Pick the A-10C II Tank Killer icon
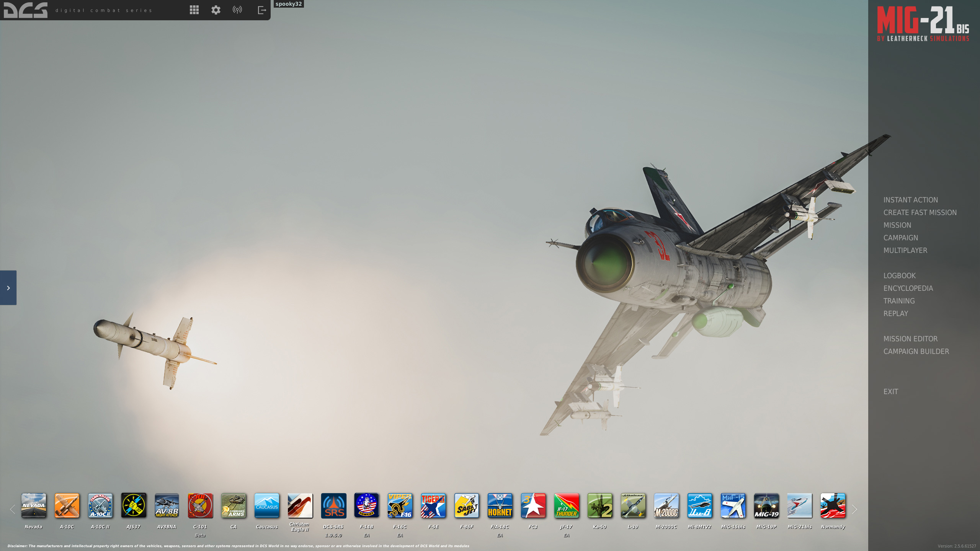The width and height of the screenshot is (980, 551). click(100, 505)
